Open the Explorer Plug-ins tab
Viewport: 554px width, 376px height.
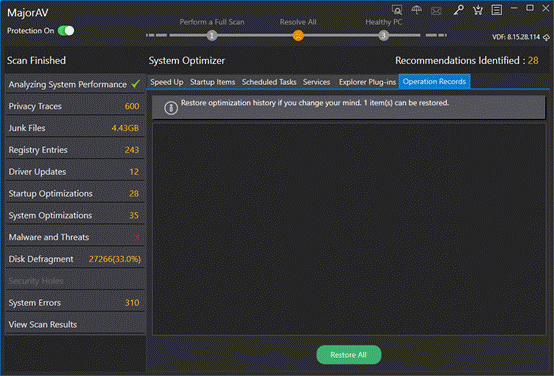click(x=367, y=82)
